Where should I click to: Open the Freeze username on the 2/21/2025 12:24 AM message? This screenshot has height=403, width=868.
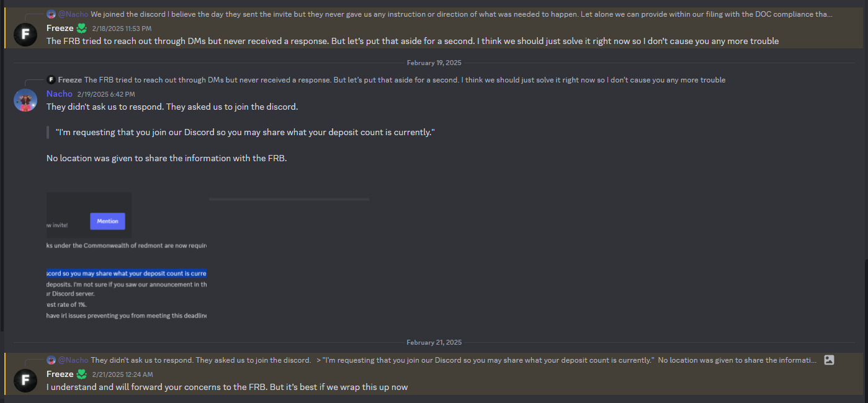tap(60, 374)
